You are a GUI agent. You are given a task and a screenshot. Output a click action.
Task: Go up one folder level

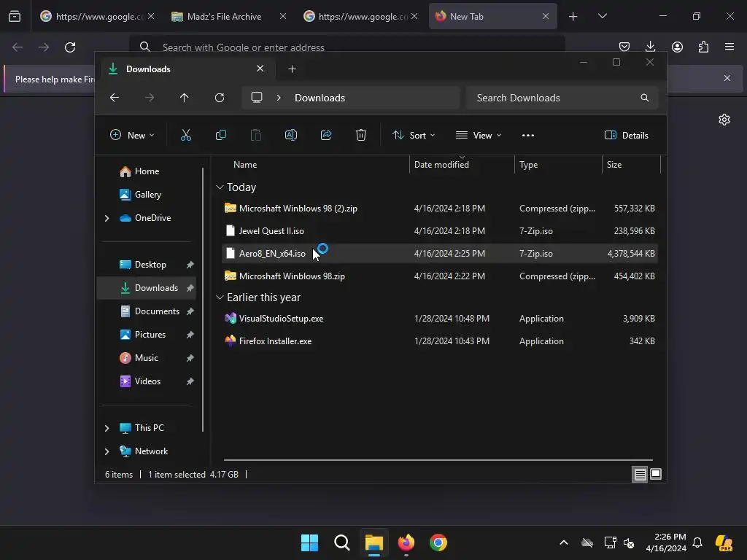(x=185, y=98)
